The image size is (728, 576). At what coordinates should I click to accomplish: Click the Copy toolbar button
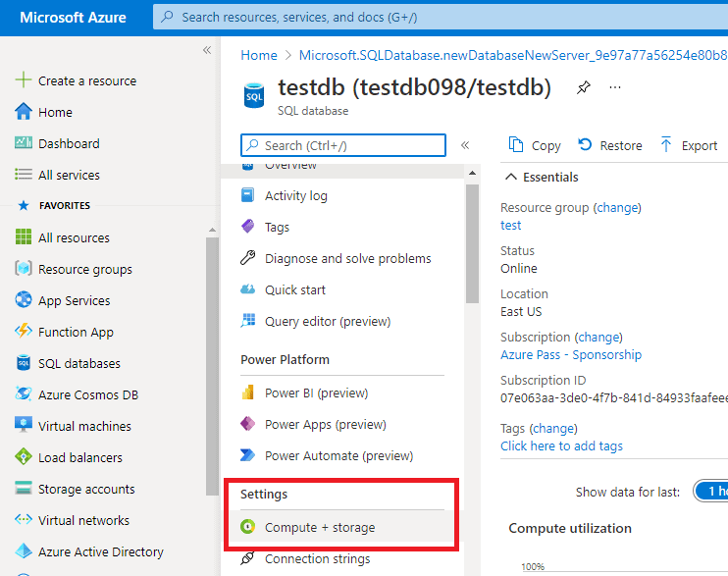535,145
